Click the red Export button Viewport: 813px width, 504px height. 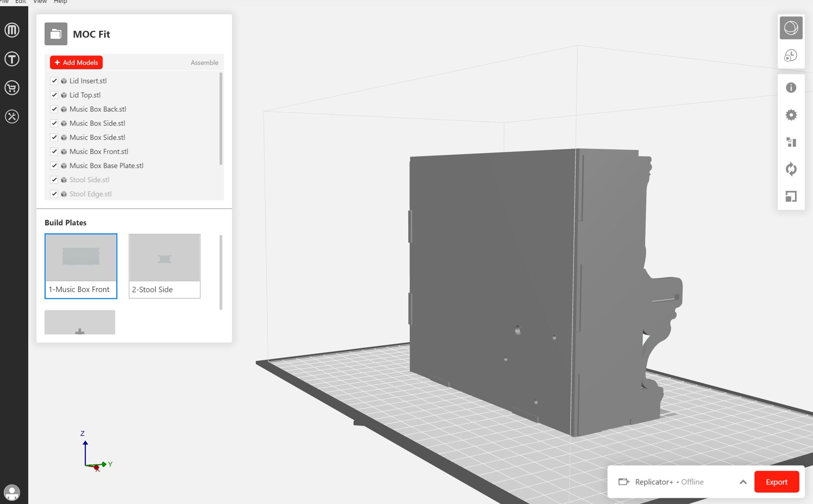click(776, 482)
